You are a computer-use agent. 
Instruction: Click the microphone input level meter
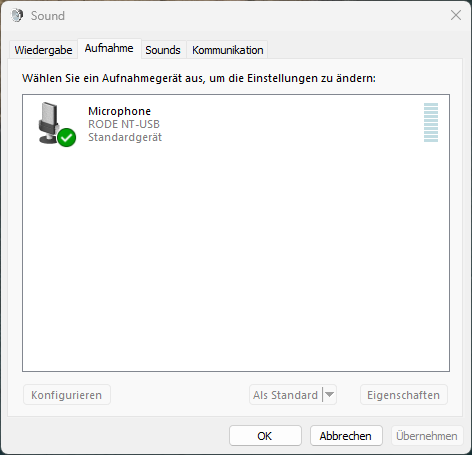tap(431, 123)
